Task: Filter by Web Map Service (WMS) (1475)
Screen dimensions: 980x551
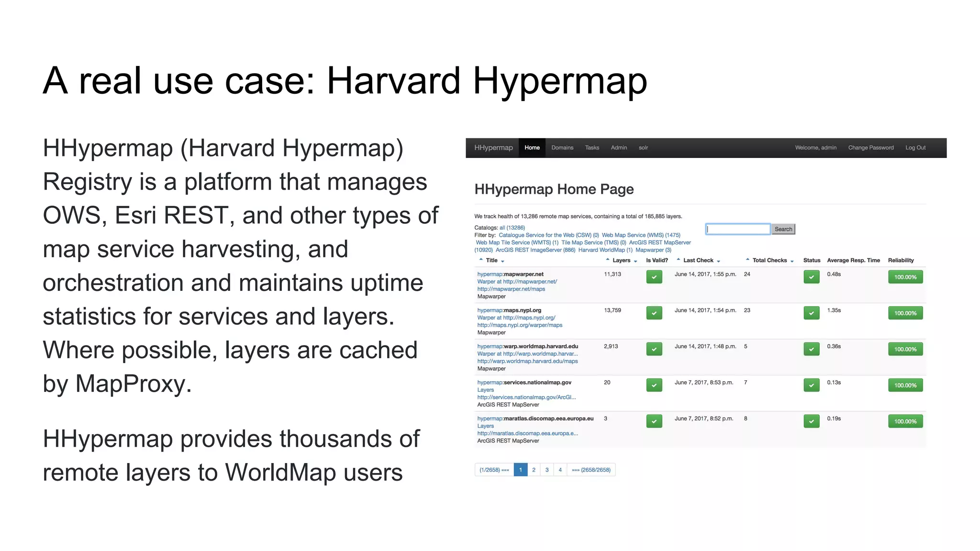Action: click(x=641, y=235)
